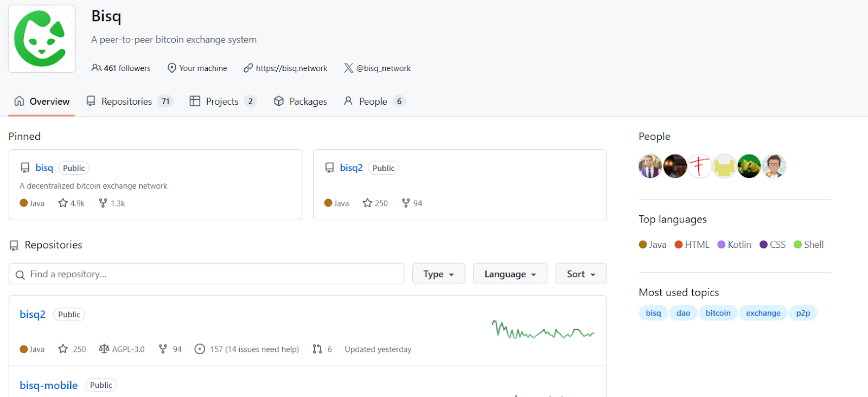The image size is (868, 397).
Task: View 4.9k stargazers of pinned bisq
Action: pos(72,203)
